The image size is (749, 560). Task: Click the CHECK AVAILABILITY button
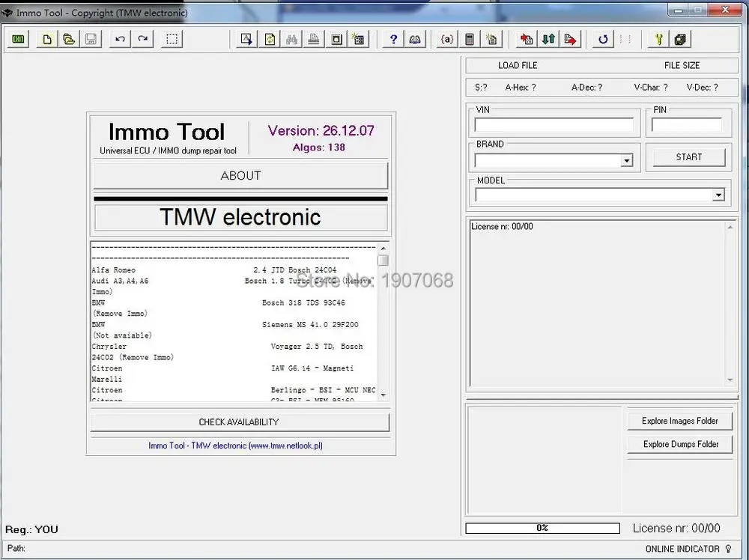[x=240, y=422]
